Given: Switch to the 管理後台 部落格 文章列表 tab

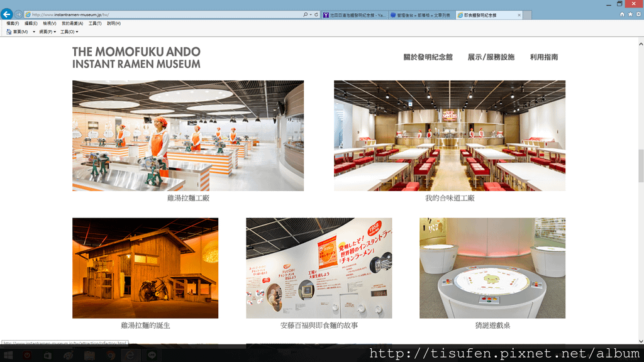Looking at the screenshot, I should click(x=421, y=15).
